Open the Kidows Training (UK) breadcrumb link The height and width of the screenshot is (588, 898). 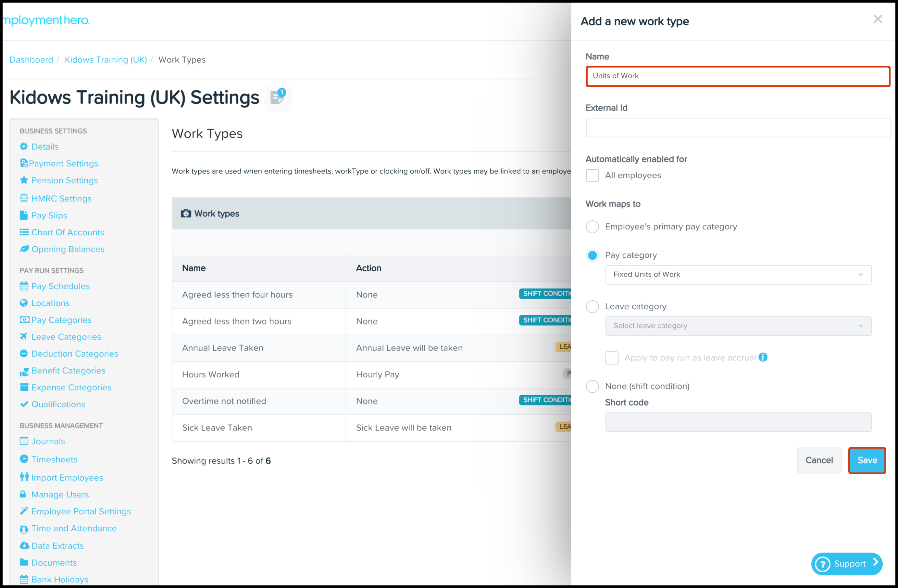click(x=106, y=60)
